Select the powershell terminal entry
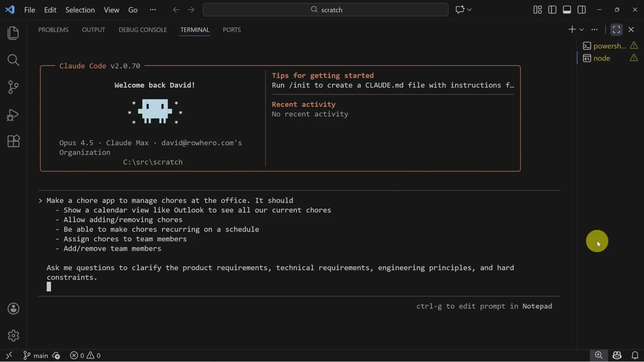Viewport: 644px width, 362px height. 609,46
